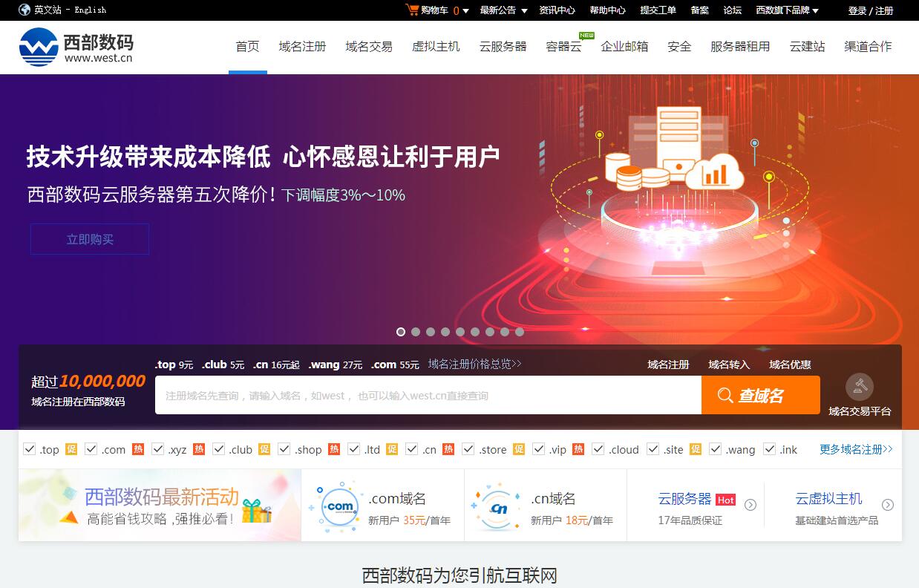Screen dimensions: 919x588
Task: Expand the 最新公告 dropdown
Action: point(503,10)
